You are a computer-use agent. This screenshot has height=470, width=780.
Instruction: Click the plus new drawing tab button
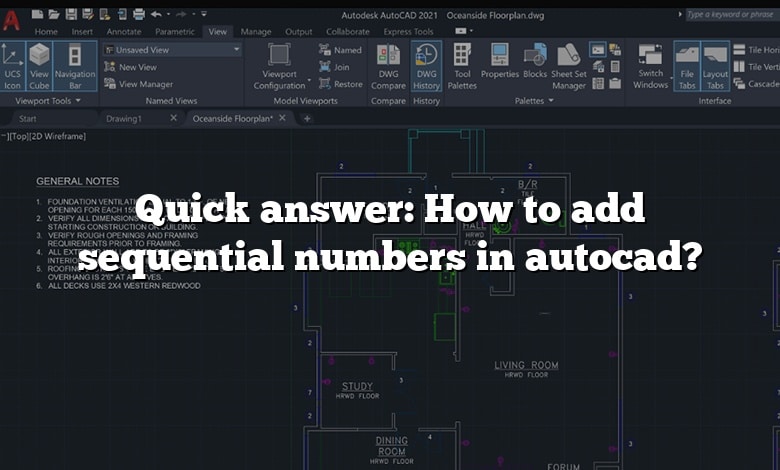(307, 118)
